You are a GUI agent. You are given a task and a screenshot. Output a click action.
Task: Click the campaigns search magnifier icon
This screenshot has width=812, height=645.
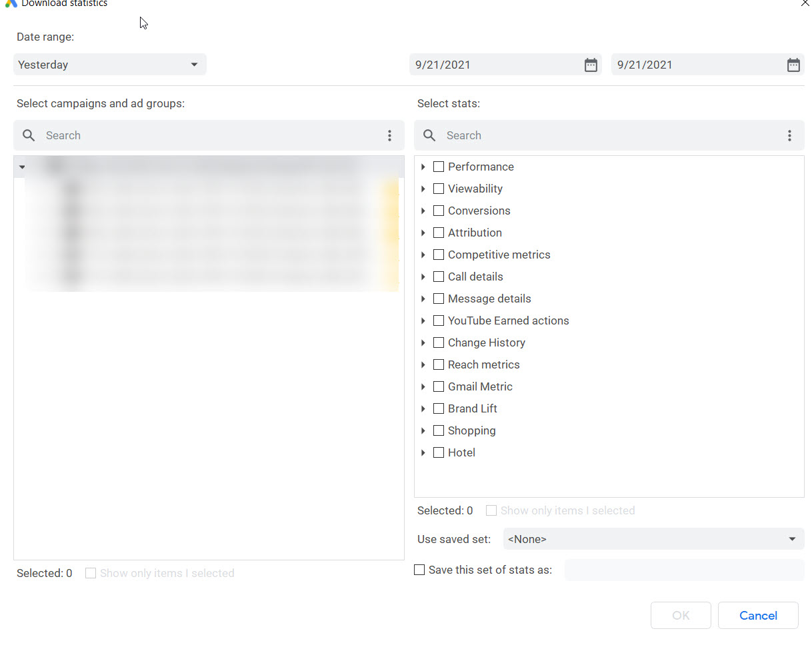click(x=29, y=135)
